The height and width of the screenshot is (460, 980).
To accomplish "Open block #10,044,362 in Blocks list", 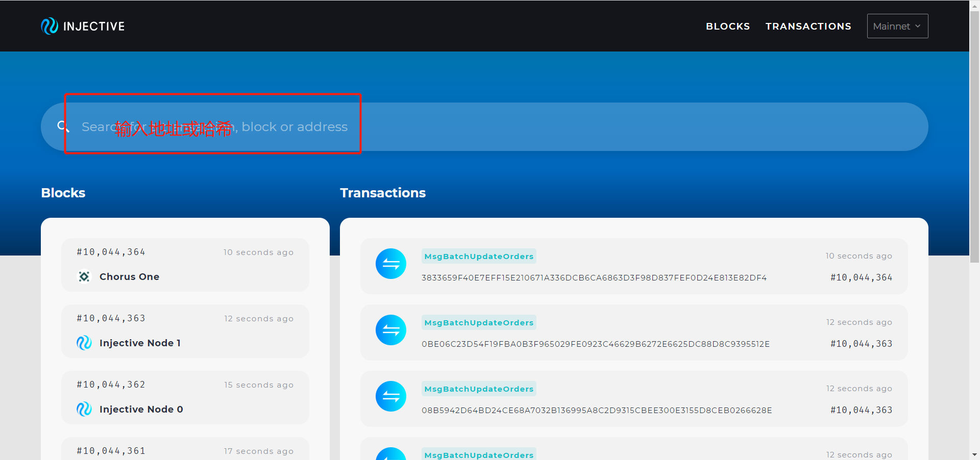I will pos(111,385).
